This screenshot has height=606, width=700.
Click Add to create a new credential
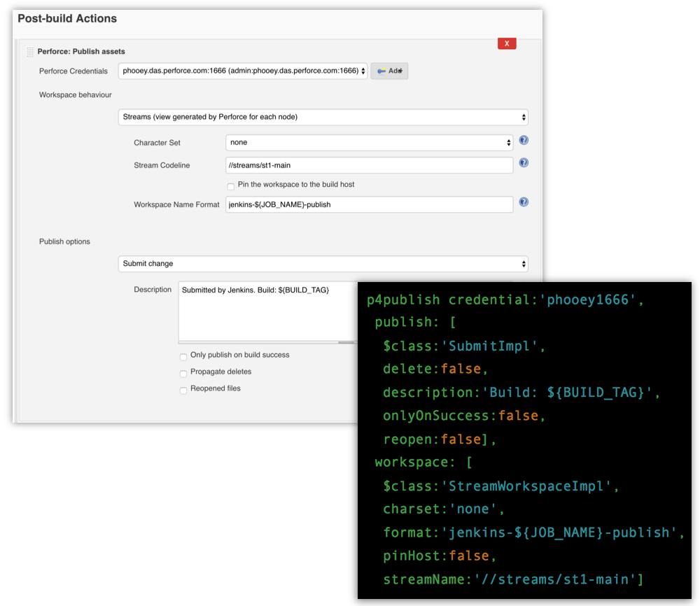[x=389, y=71]
